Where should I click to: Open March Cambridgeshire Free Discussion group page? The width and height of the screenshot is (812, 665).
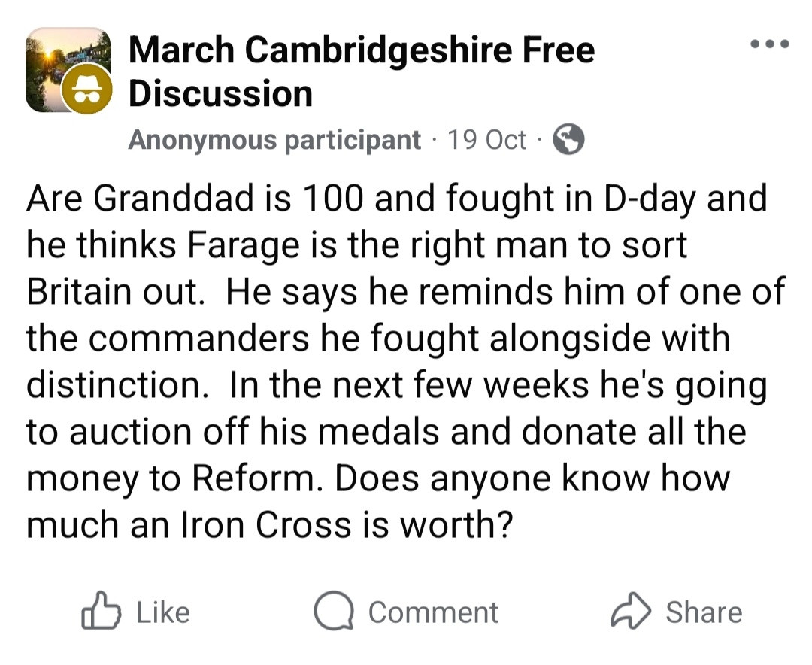pyautogui.click(x=361, y=72)
